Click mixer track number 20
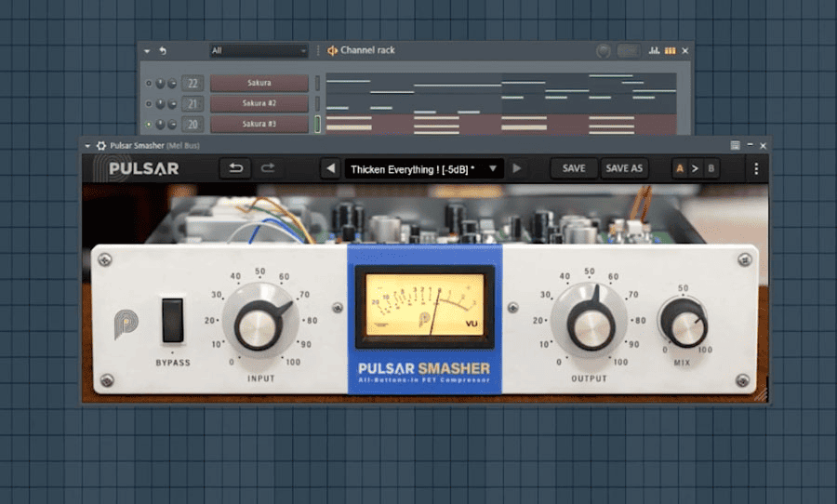Image resolution: width=837 pixels, height=504 pixels. tap(193, 124)
